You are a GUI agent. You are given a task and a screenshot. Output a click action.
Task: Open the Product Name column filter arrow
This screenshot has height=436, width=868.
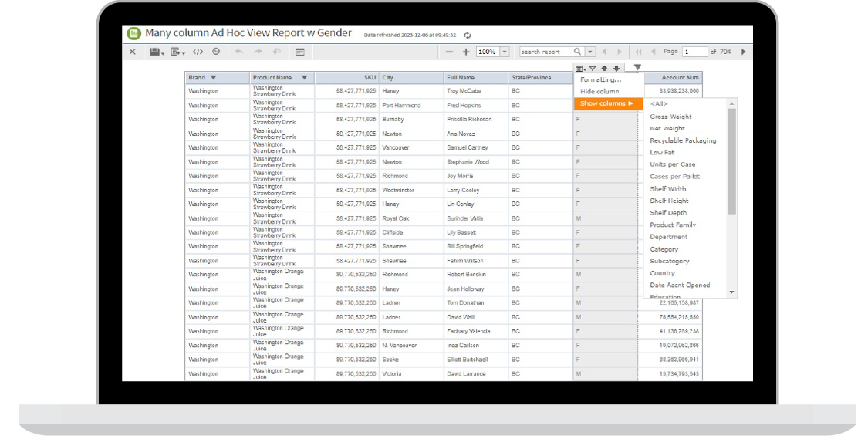304,78
